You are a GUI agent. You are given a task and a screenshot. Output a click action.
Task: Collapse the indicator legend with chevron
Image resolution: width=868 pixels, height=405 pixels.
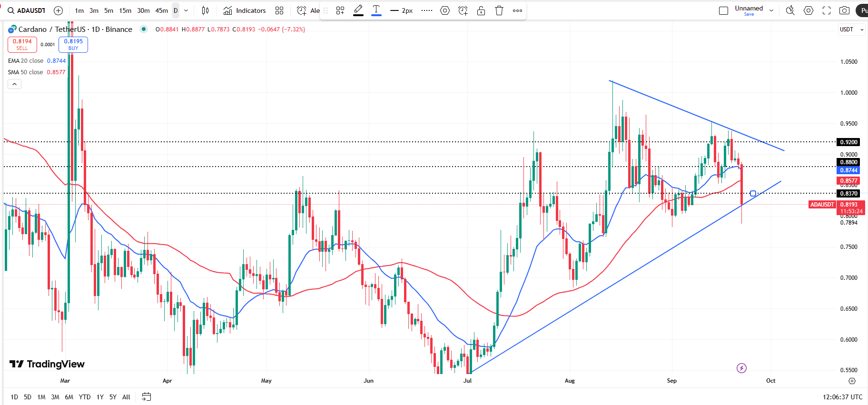coord(14,84)
